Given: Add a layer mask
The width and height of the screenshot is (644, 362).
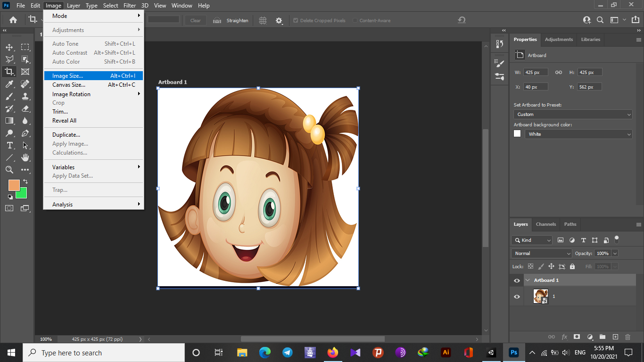Looking at the screenshot, I should 577,337.
